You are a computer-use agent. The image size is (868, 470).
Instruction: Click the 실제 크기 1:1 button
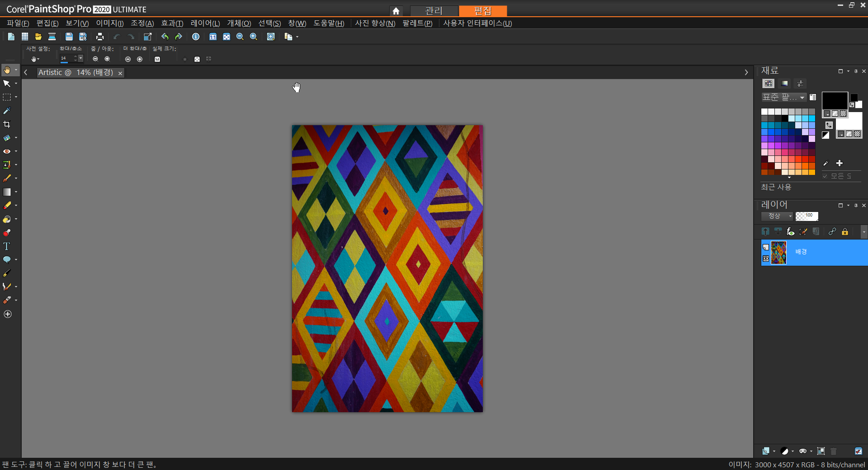coord(157,59)
